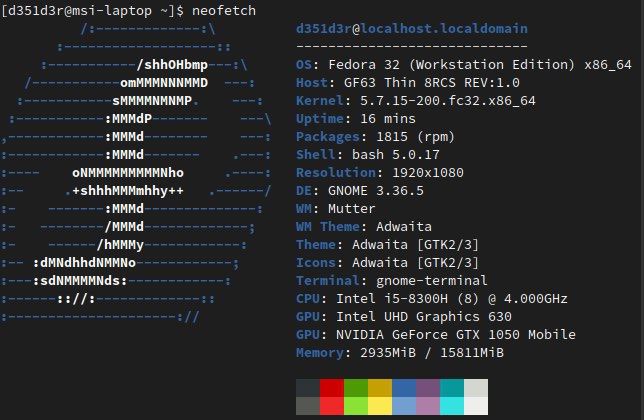Click the Shell line bash 5.0.17
This screenshot has height=420, width=644.
click(368, 155)
